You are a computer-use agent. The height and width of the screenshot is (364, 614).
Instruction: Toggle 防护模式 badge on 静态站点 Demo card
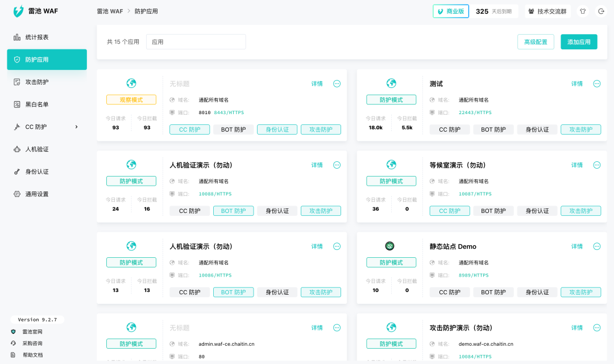coord(391,262)
